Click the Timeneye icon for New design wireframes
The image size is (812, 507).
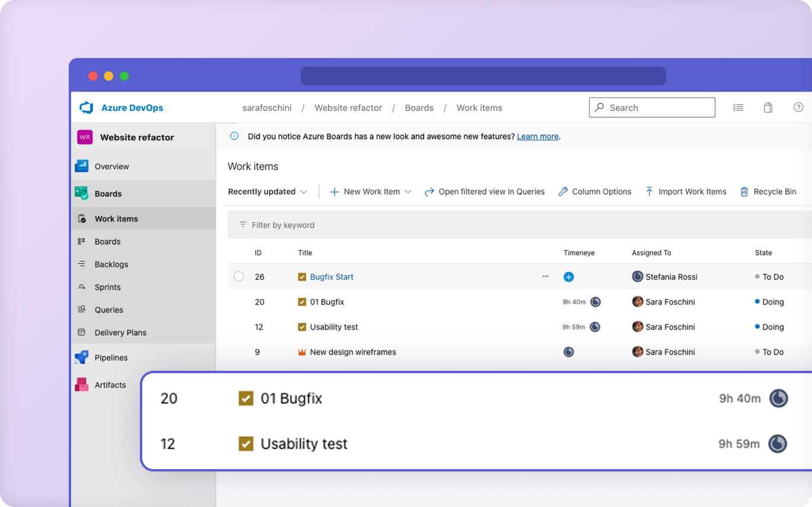(568, 352)
